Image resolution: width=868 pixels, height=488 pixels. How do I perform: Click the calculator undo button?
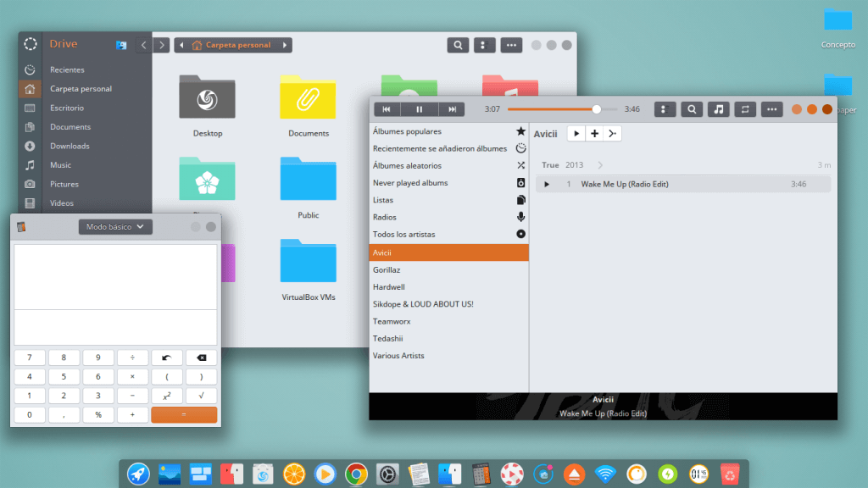click(167, 358)
